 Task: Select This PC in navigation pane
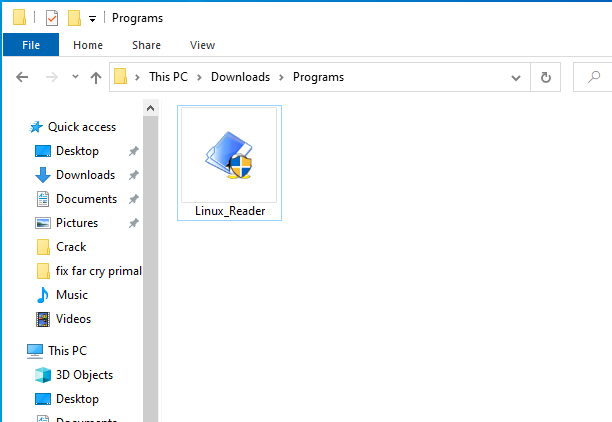coord(67,351)
